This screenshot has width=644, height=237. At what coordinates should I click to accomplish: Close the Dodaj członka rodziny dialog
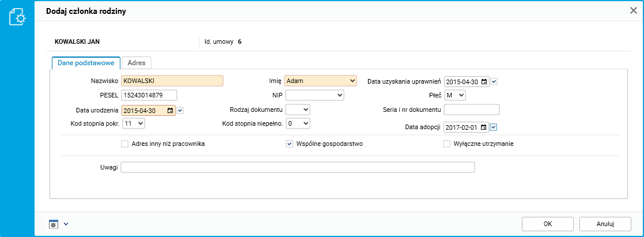pos(633,10)
